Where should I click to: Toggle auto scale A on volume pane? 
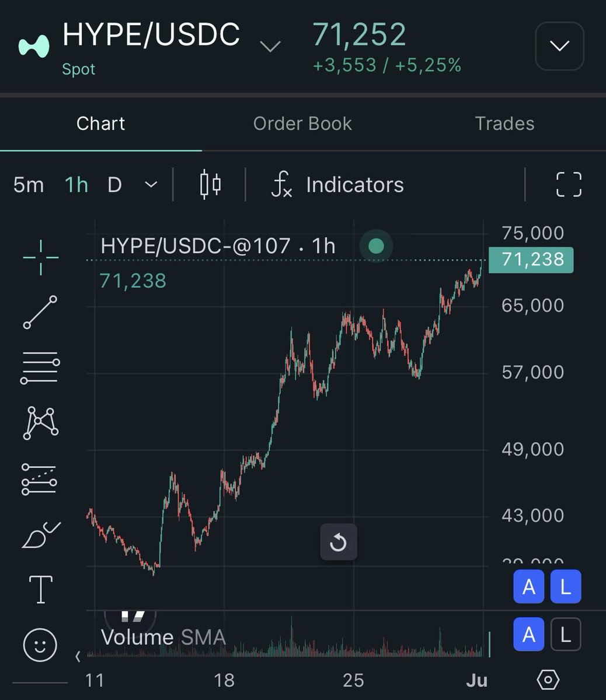point(529,634)
